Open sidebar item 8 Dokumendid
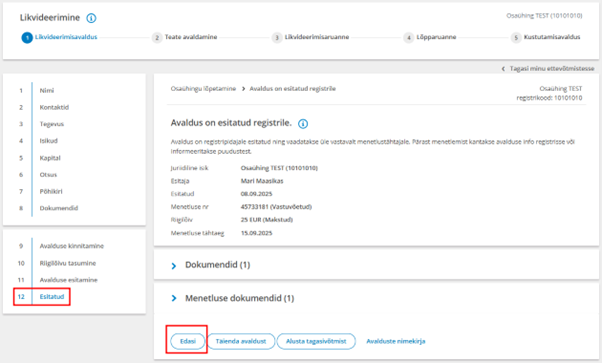602x363 pixels. coord(59,208)
